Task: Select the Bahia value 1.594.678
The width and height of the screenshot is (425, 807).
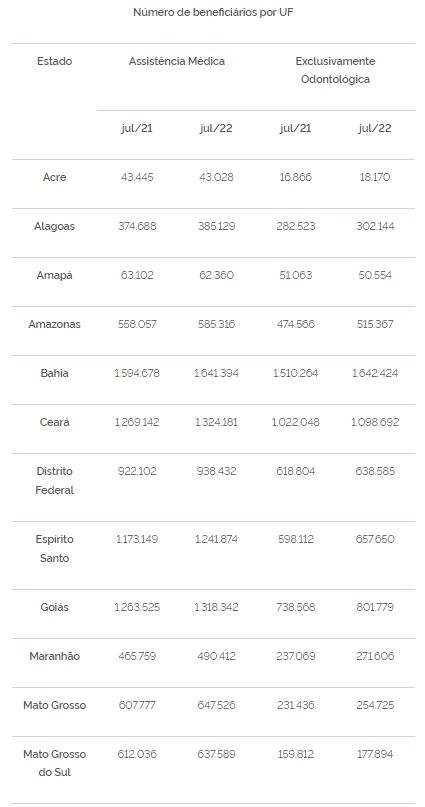Action: pyautogui.click(x=137, y=373)
